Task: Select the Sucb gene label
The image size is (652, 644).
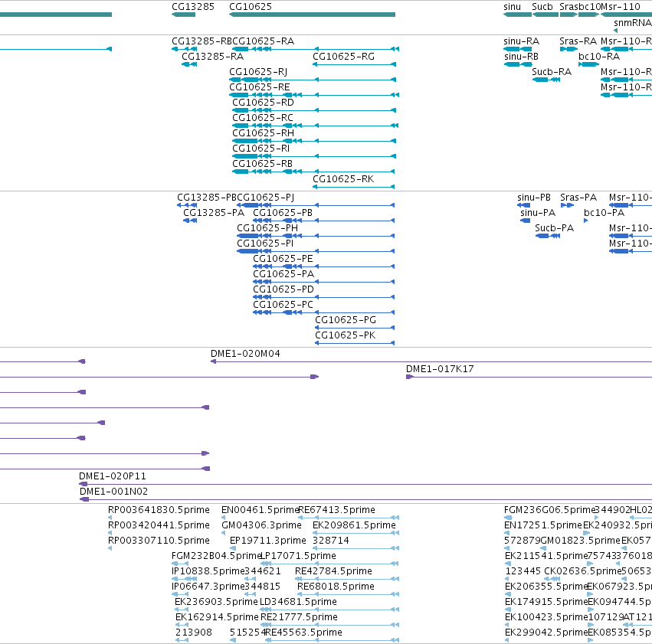Action: click(x=542, y=7)
